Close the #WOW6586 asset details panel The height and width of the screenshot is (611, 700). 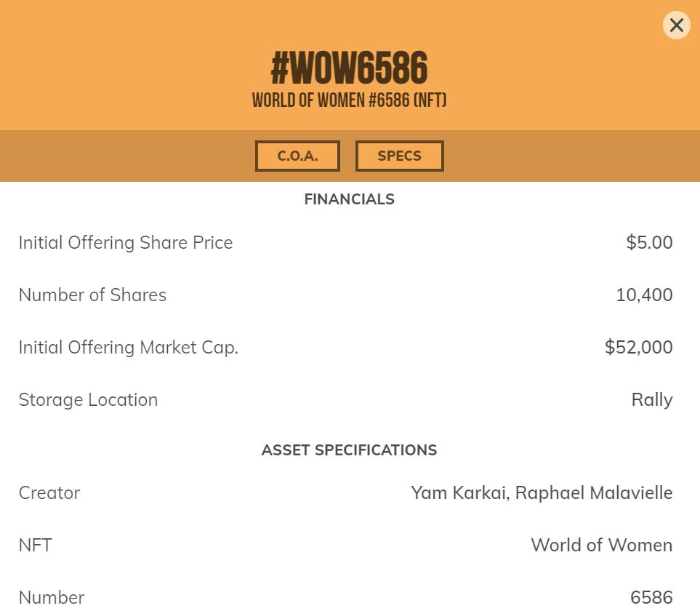(676, 25)
